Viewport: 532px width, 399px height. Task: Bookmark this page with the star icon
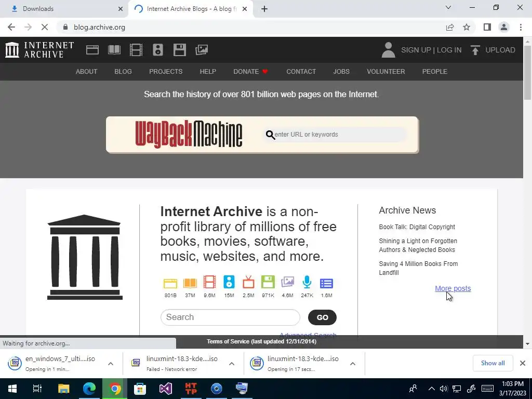pos(467,27)
